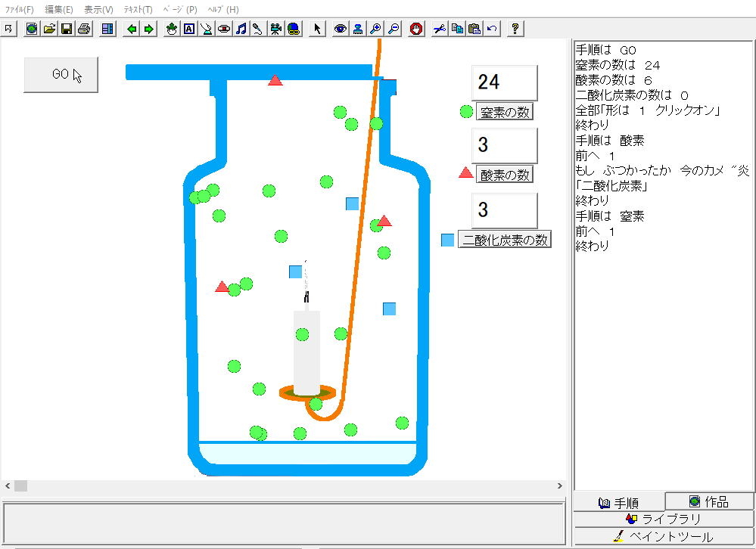Switch to the 作品 tab

point(709,501)
